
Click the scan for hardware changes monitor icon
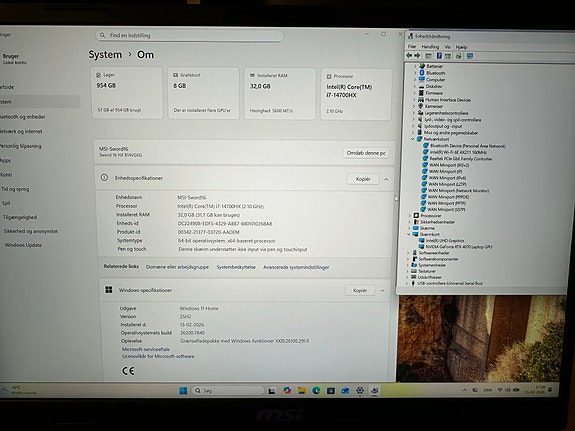pyautogui.click(x=469, y=56)
